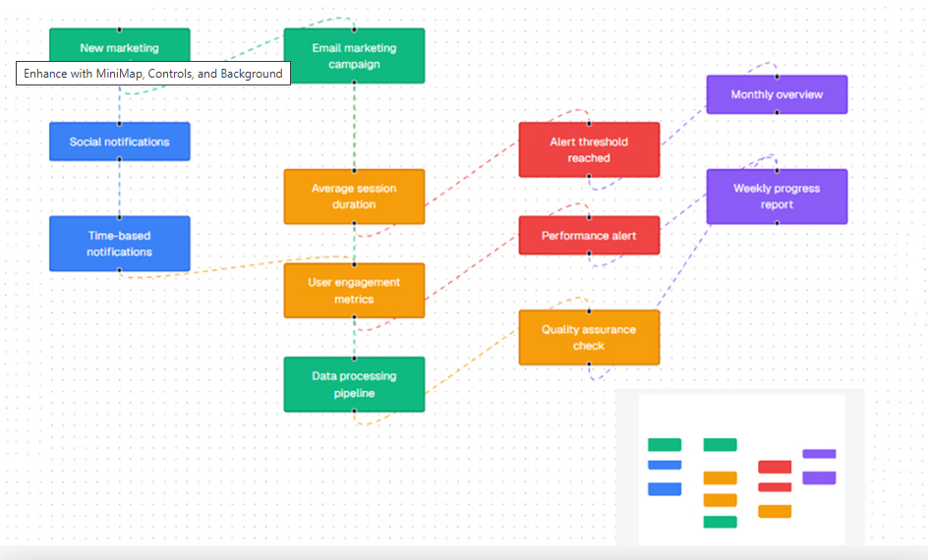Screen dimensions: 928x560
Task: Click top handle of Performance alert node
Action: click(x=589, y=216)
